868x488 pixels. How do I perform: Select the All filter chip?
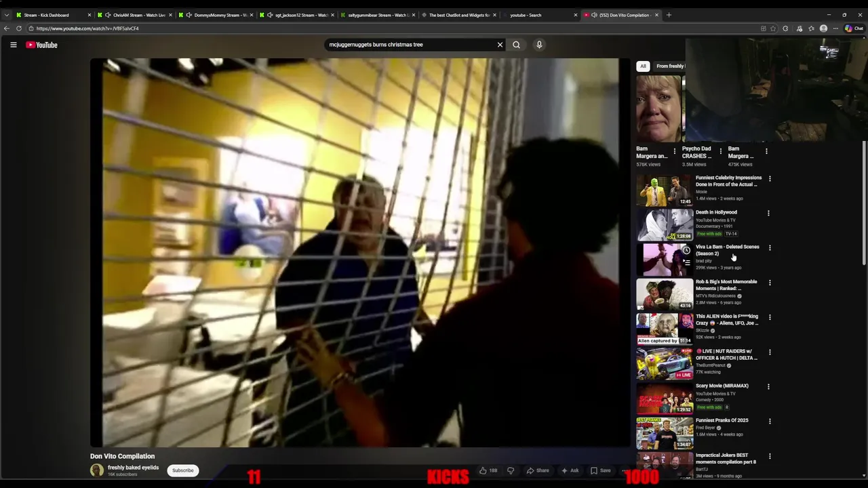click(x=643, y=66)
